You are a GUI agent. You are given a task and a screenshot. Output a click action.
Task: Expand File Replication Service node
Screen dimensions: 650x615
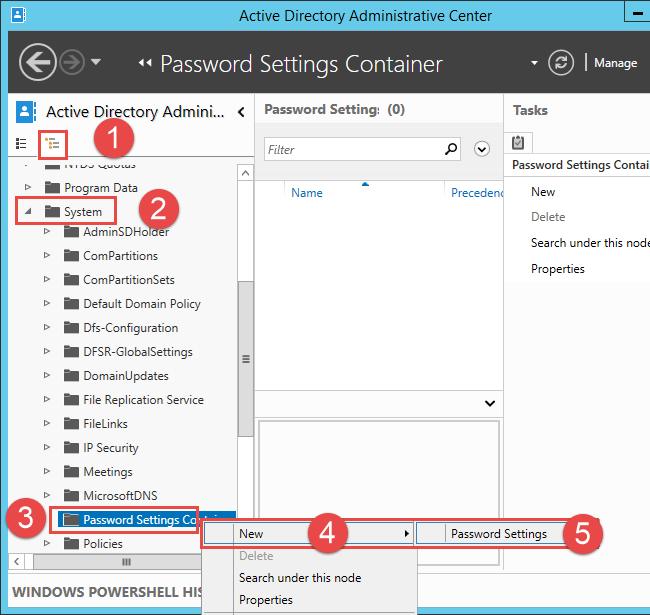(x=46, y=400)
